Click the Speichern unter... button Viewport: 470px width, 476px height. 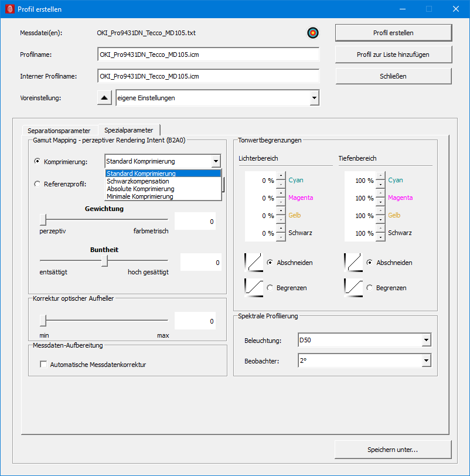[x=393, y=450]
